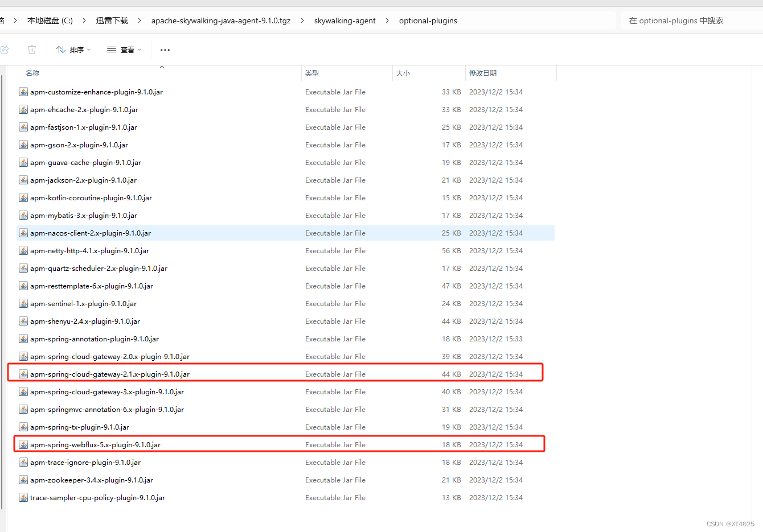The image size is (763, 532).
Task: Select file name apm-nacos-client-2.x-plugin-9.1.0.jar
Action: coord(91,233)
